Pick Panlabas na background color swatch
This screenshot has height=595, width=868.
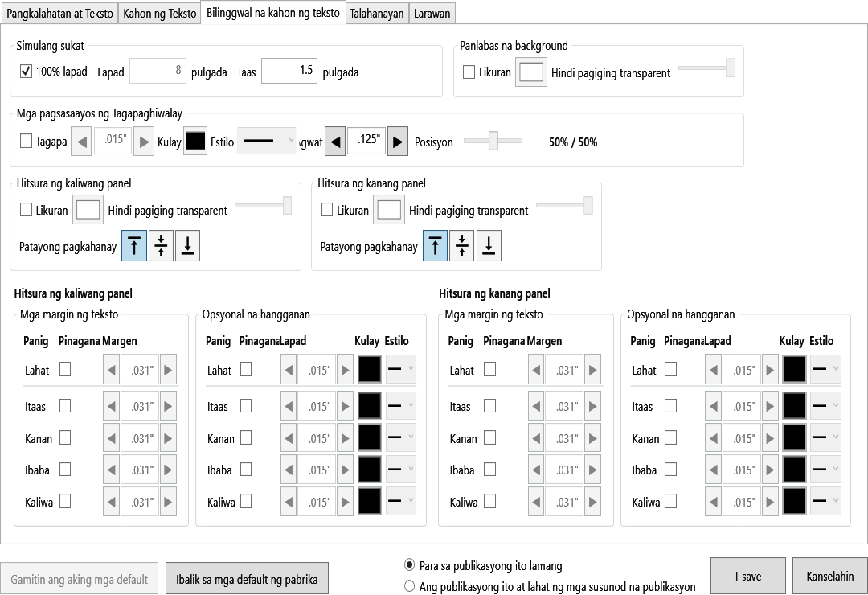(x=531, y=72)
